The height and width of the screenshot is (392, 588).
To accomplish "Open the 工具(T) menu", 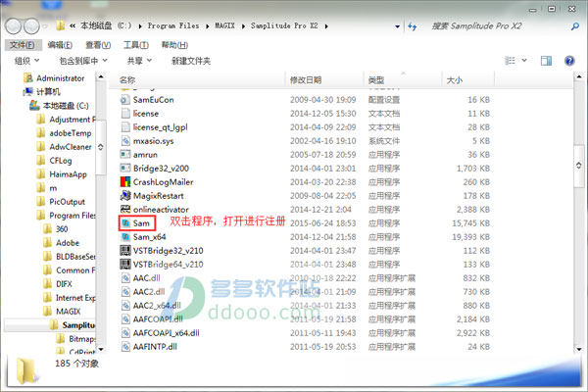I will [x=136, y=45].
